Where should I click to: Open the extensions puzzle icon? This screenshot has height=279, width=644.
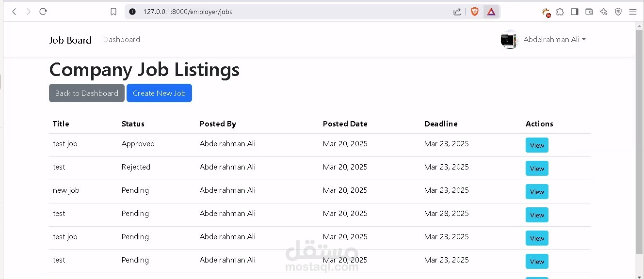tap(560, 12)
